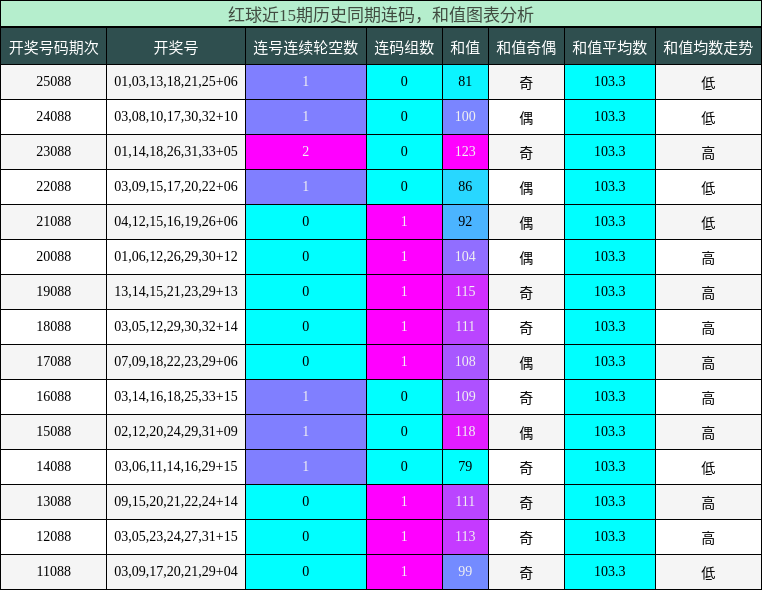762x590 pixels.
Task: Click sum value 108 cell
Action: click(465, 362)
